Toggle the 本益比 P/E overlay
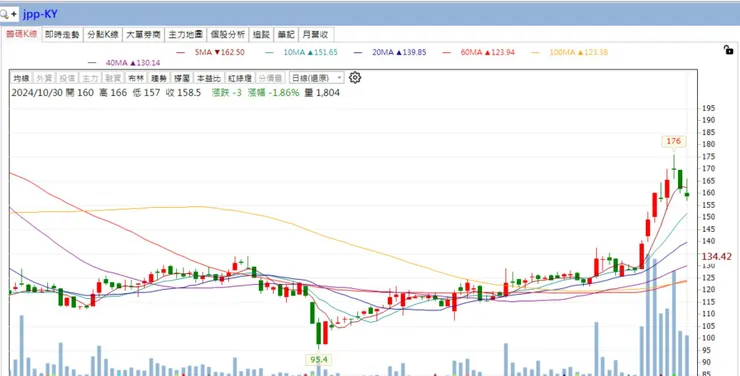This screenshot has height=376, width=740. click(208, 78)
